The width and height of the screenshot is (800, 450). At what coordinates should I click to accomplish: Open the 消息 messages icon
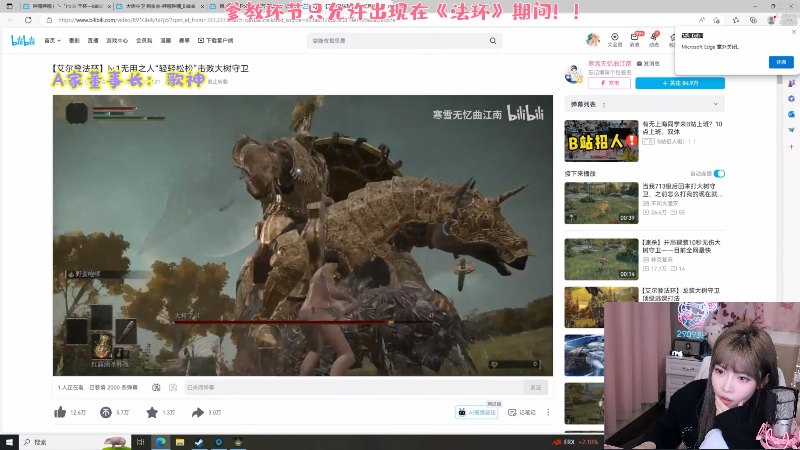click(x=635, y=40)
